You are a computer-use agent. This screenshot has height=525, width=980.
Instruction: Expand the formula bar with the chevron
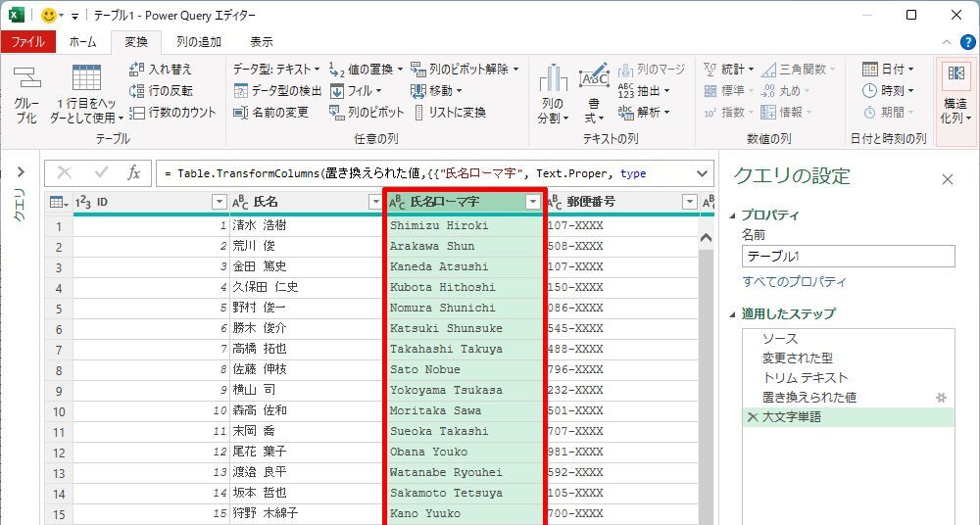pos(702,173)
